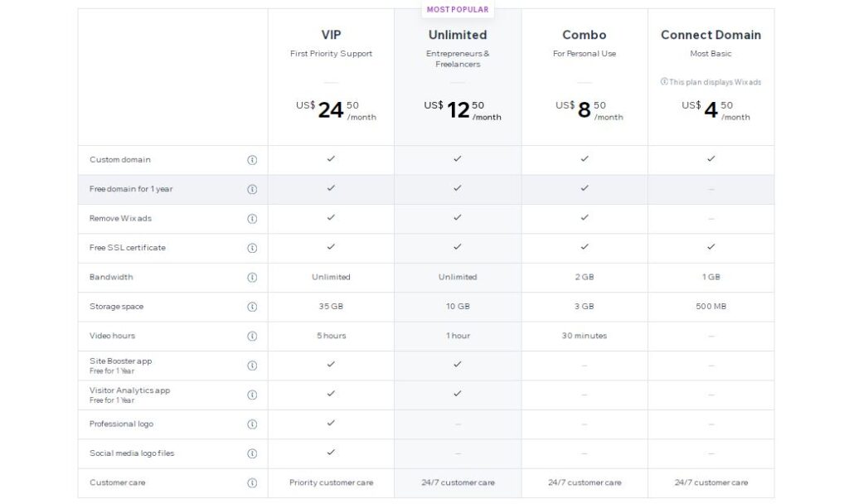Click info icon on 'This plan displays Wix ads'
Viewport: 849px width, 504px height.
click(664, 82)
